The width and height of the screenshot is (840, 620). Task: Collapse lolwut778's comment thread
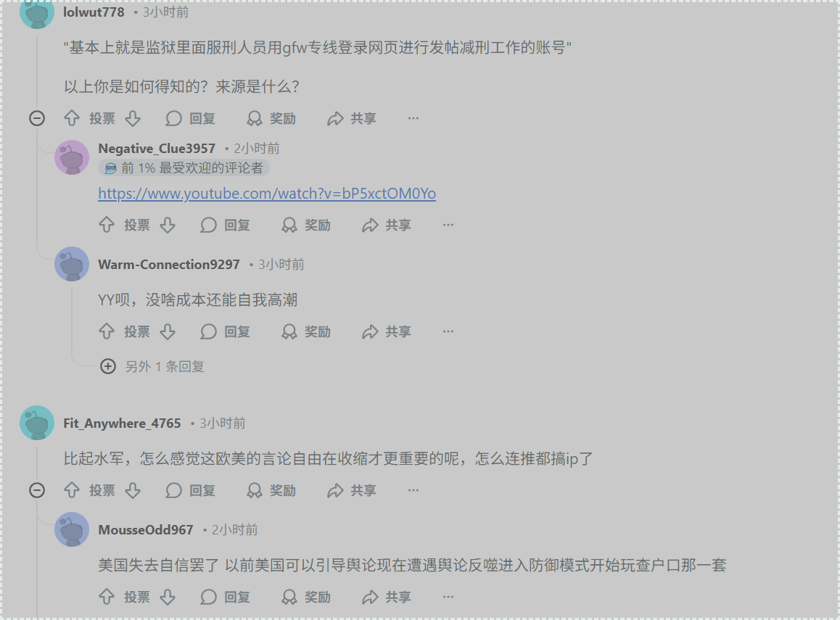pyautogui.click(x=37, y=117)
